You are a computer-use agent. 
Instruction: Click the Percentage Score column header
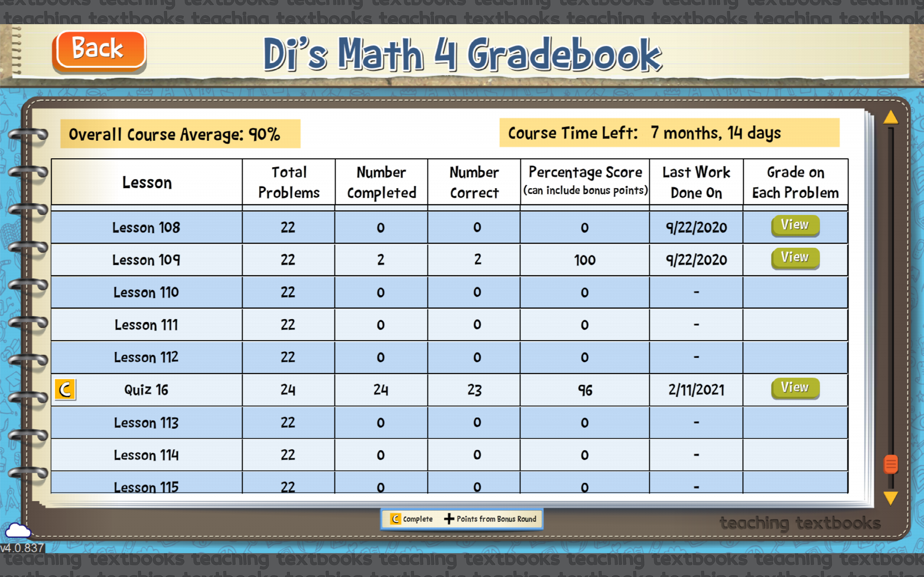pyautogui.click(x=585, y=182)
